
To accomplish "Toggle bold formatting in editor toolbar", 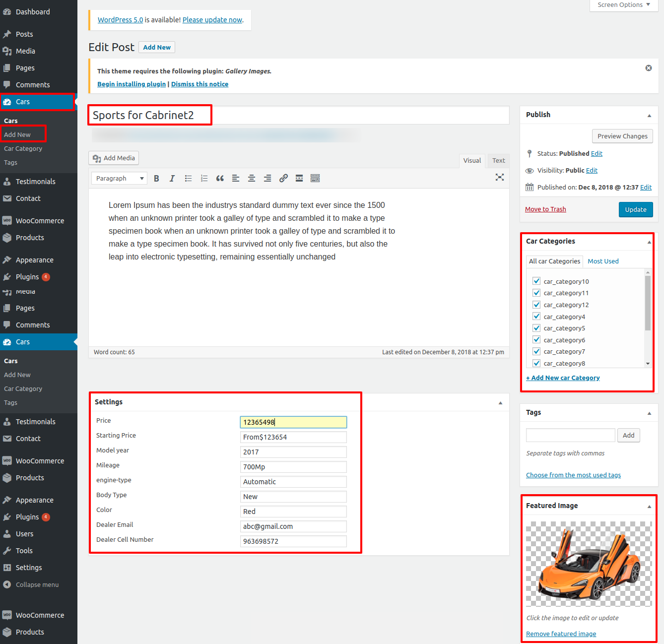I will 156,179.
